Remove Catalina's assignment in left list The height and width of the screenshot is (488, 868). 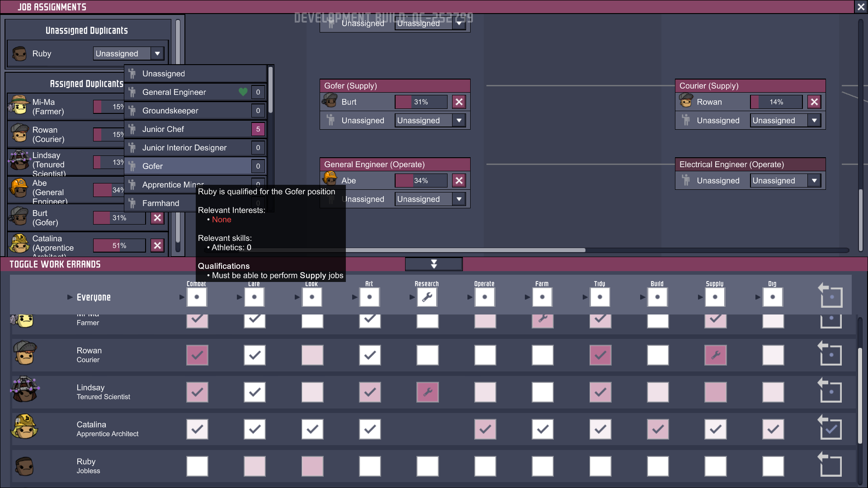157,245
